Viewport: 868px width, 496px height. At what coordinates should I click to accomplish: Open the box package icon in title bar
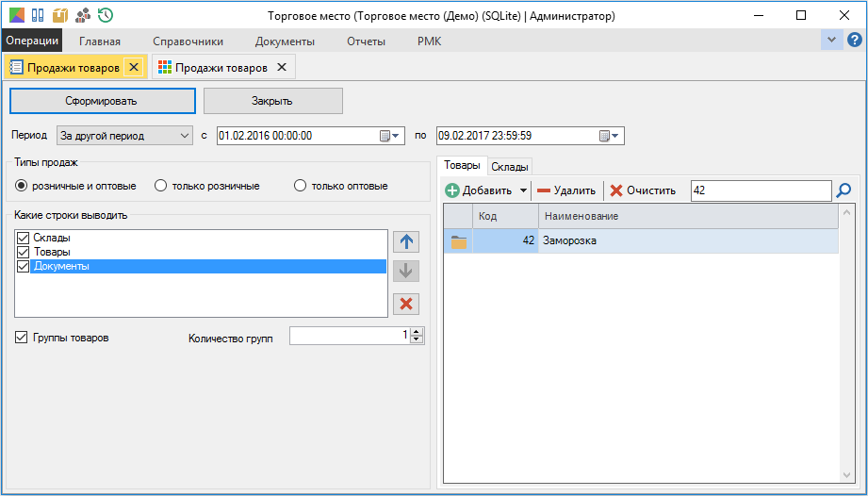click(59, 15)
